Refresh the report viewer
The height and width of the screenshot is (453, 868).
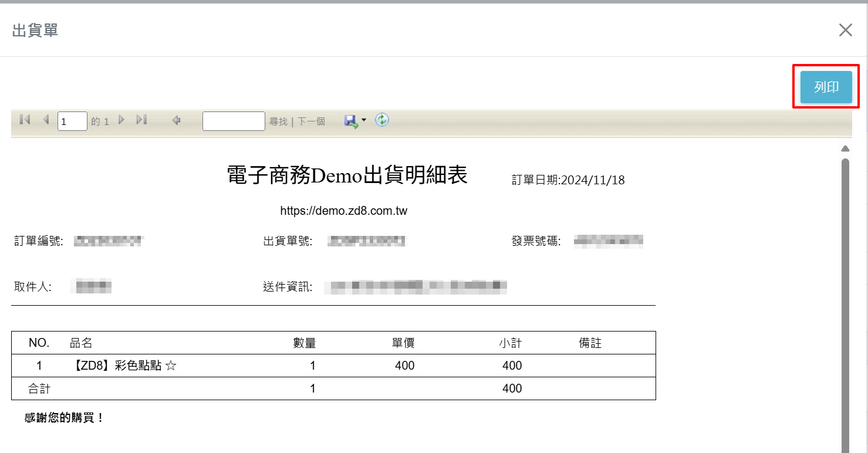click(382, 120)
